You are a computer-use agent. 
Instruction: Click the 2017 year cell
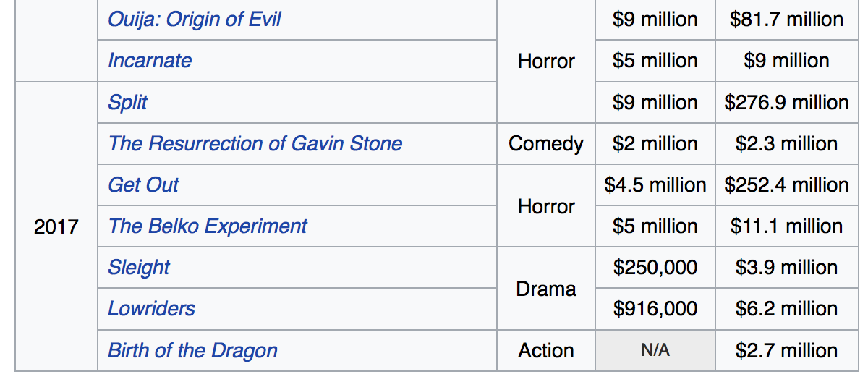tap(56, 226)
